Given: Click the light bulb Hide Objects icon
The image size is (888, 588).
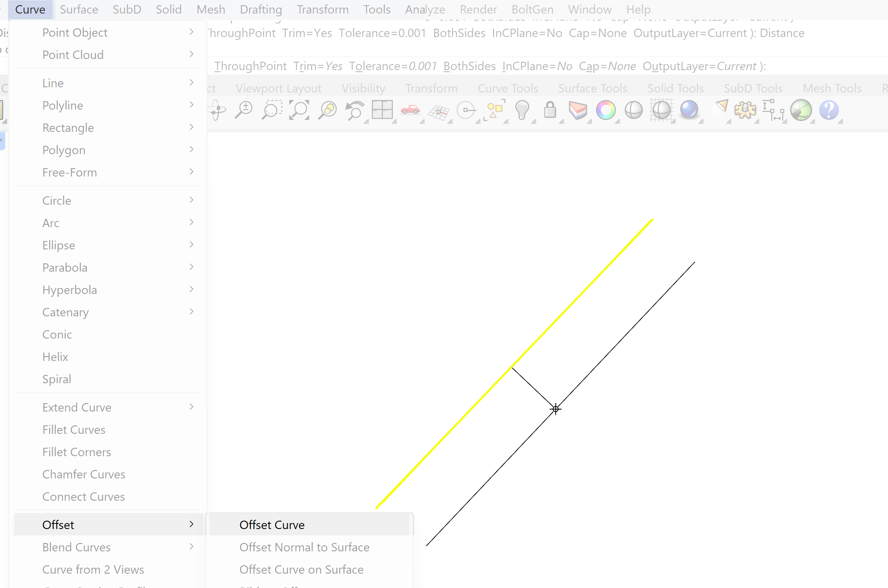Looking at the screenshot, I should point(522,110).
